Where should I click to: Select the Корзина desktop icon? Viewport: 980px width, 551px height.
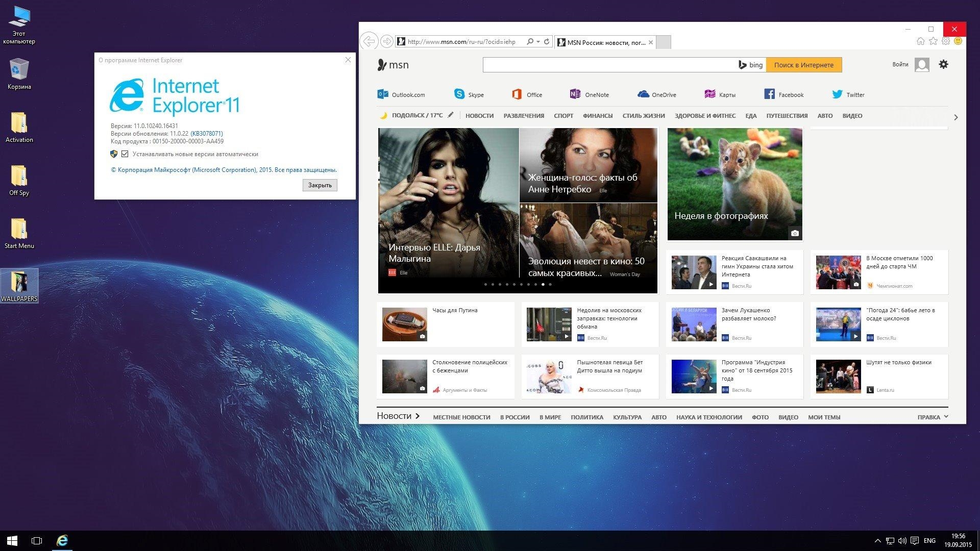tap(19, 74)
